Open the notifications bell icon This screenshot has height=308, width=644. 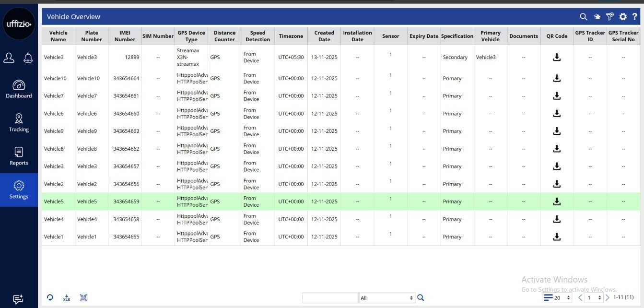(28, 58)
